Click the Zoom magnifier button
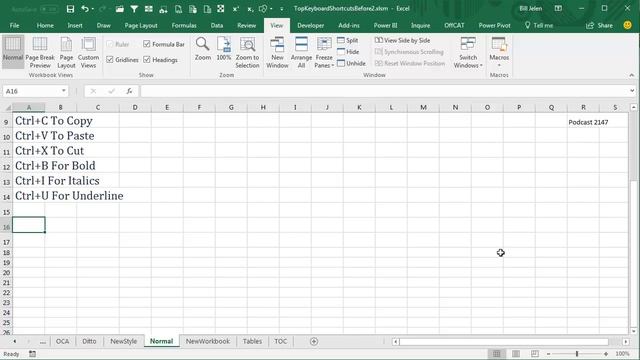This screenshot has height=360, width=640. [x=202, y=49]
